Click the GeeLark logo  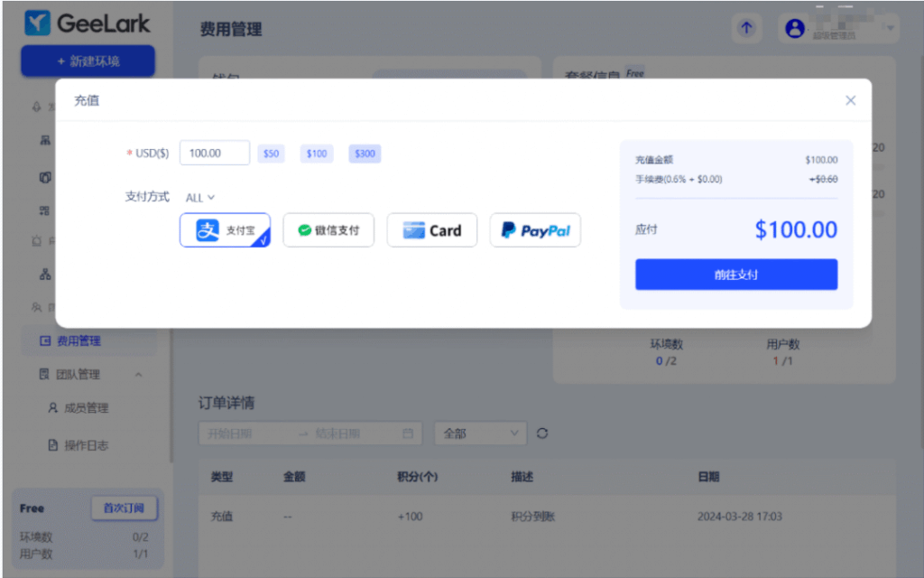coord(88,23)
